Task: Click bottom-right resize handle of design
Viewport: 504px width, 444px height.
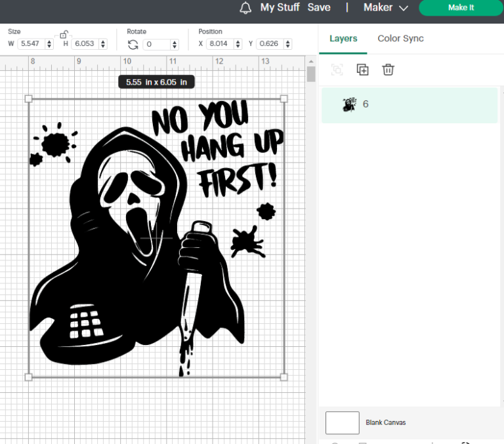Action: [x=283, y=377]
